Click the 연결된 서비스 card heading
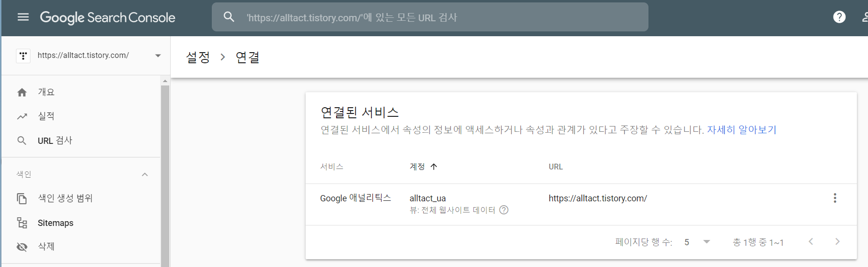 [x=360, y=112]
